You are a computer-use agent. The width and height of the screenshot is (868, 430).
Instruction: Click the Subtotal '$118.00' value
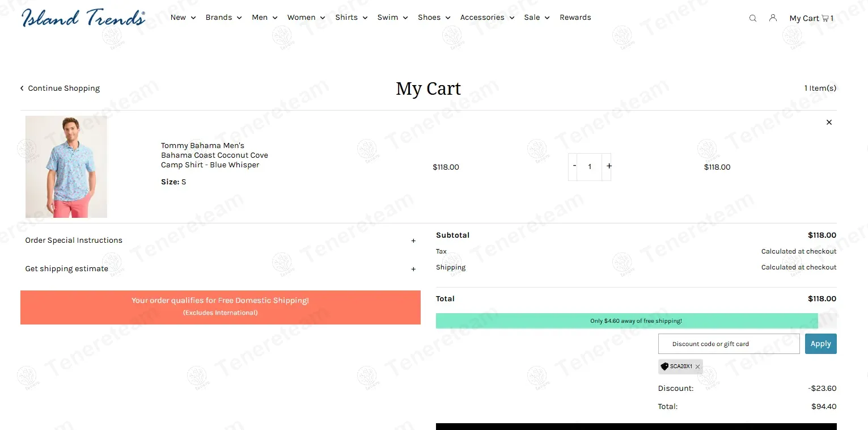coord(822,235)
